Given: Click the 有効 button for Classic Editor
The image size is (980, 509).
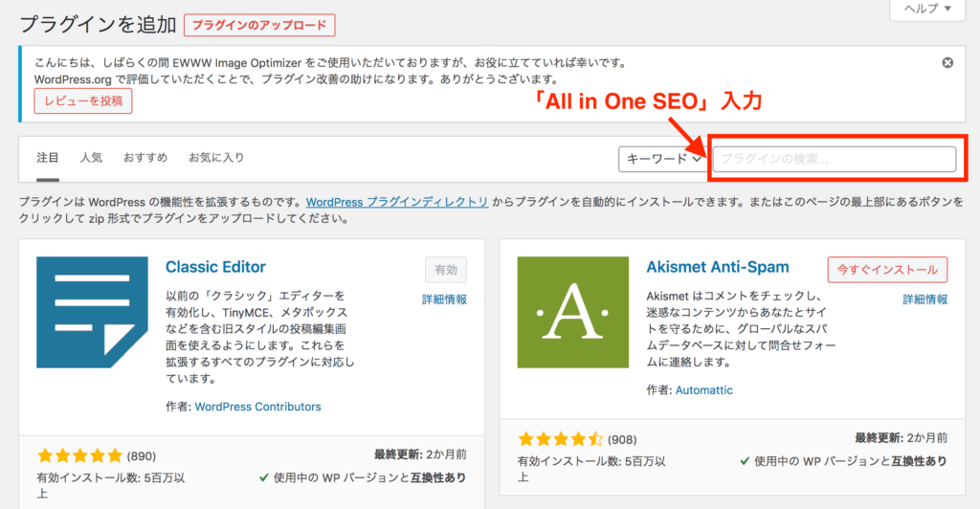Looking at the screenshot, I should 446,270.
